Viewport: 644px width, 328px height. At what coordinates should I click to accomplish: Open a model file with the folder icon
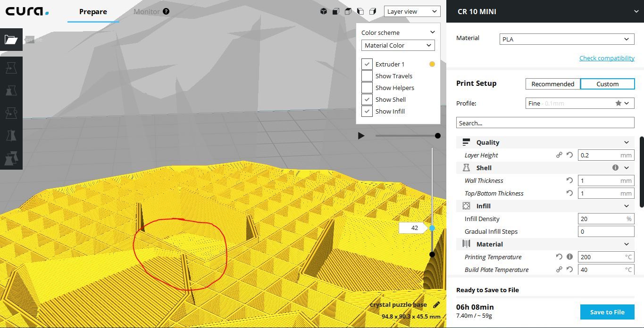[x=11, y=40]
